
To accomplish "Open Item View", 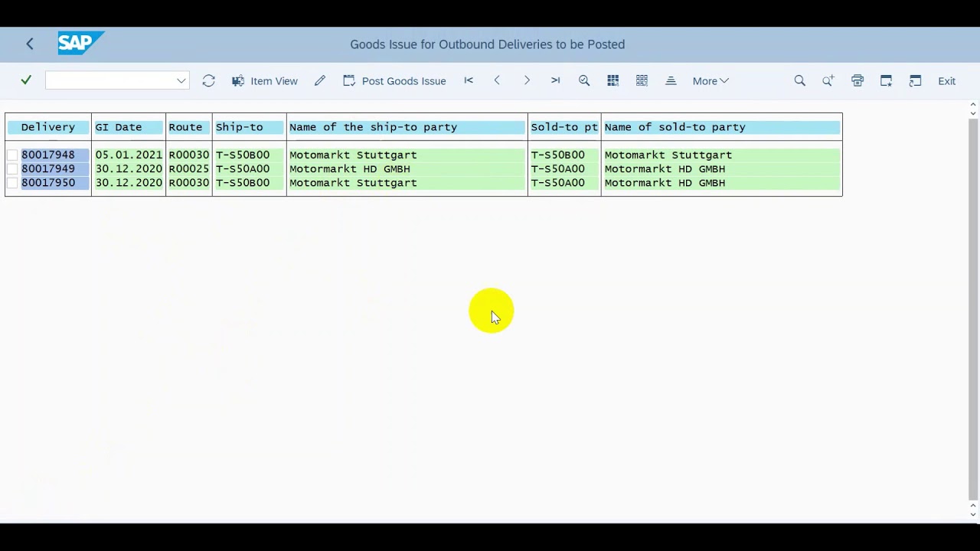I will click(x=265, y=80).
